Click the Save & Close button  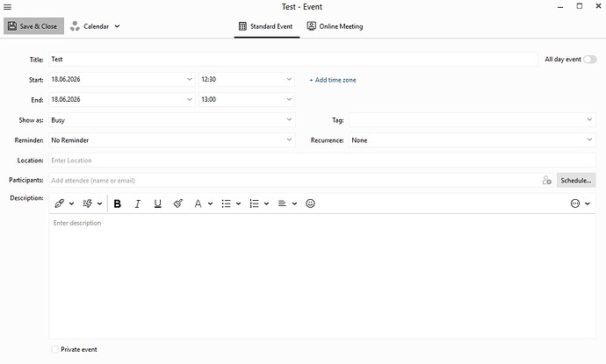coord(33,26)
